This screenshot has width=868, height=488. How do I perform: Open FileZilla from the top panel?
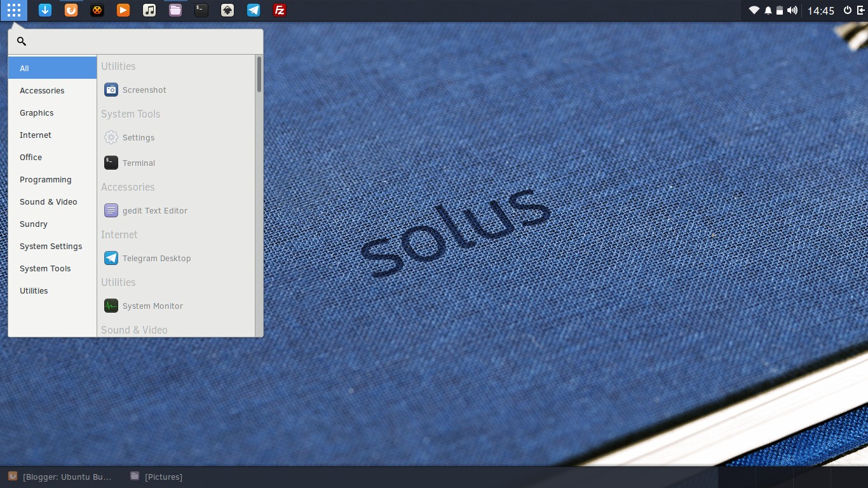click(x=280, y=10)
